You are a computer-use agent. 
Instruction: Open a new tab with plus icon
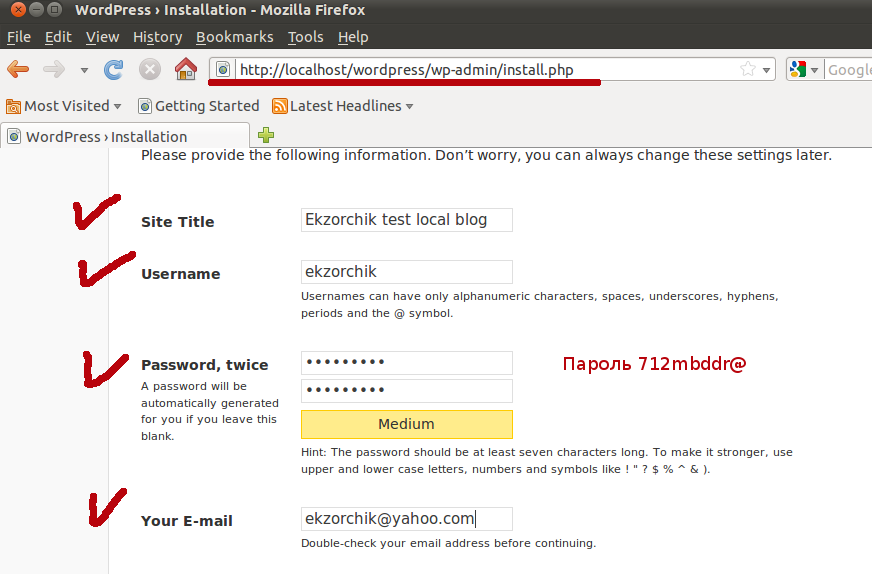[x=266, y=135]
